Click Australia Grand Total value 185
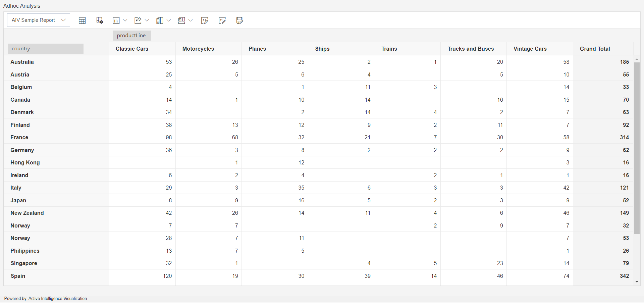This screenshot has height=303, width=644. pyautogui.click(x=624, y=62)
